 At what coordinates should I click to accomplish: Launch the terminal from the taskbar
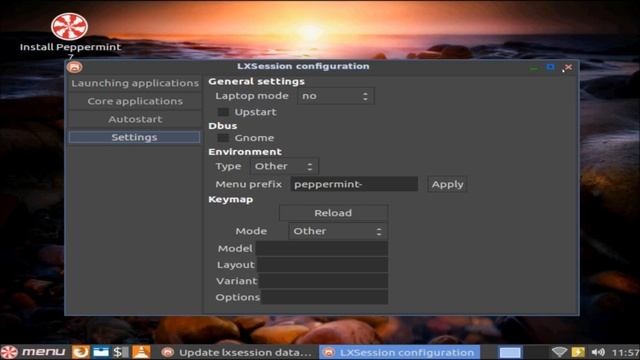pos(121,352)
